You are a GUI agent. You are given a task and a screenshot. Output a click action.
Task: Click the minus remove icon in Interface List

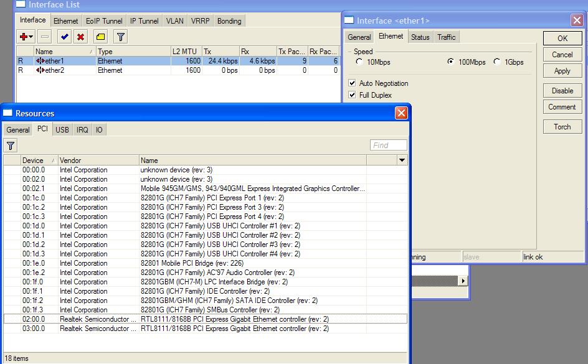(x=44, y=37)
